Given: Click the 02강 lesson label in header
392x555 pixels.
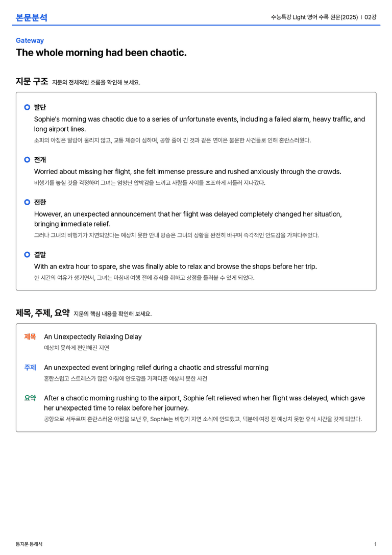Looking at the screenshot, I should click(x=371, y=17).
